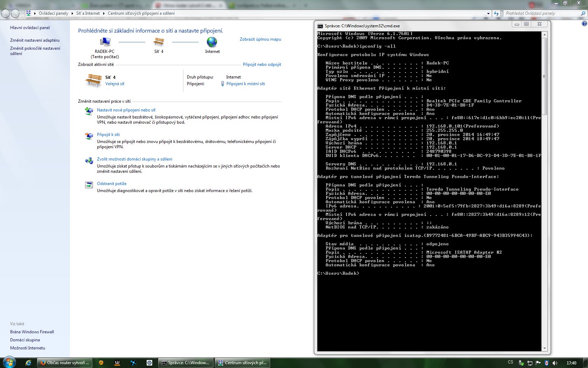Maximize the cmd.exe window
The width and height of the screenshot is (588, 368).
pos(526,24)
